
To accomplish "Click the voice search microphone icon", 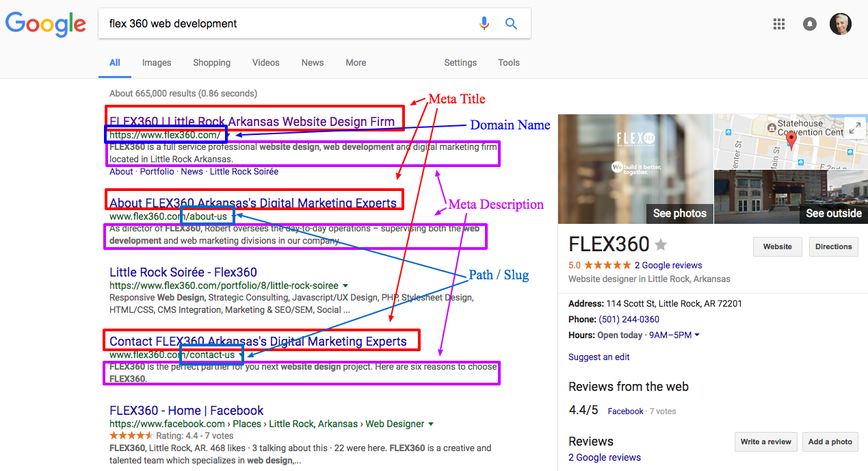I will 484,23.
